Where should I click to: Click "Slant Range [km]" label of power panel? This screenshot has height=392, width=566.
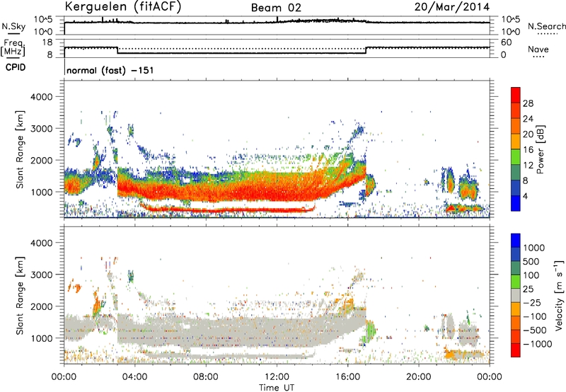click(20, 149)
